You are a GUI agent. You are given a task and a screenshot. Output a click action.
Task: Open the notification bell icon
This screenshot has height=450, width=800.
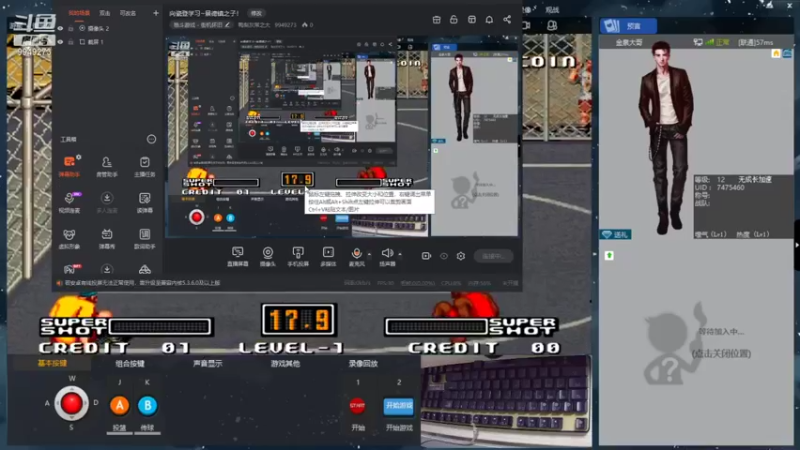[x=489, y=19]
